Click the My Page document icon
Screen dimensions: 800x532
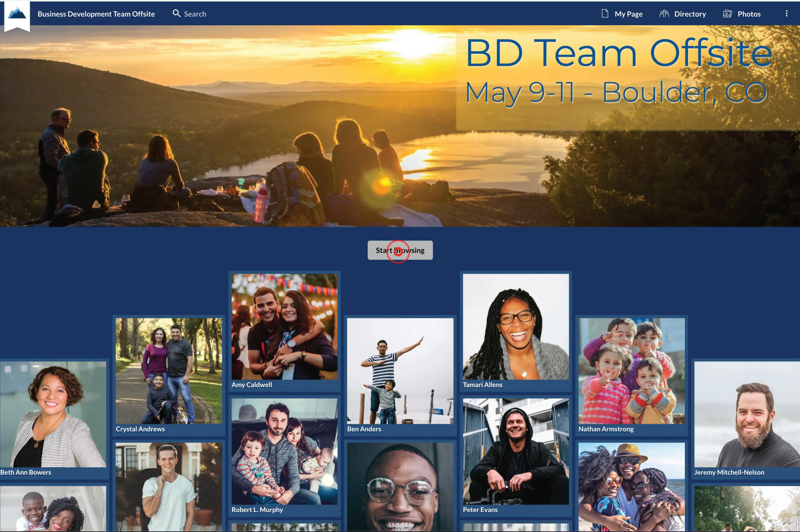(x=605, y=14)
